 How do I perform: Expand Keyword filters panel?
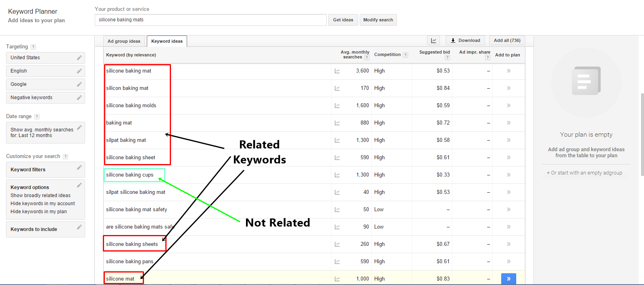pos(45,170)
